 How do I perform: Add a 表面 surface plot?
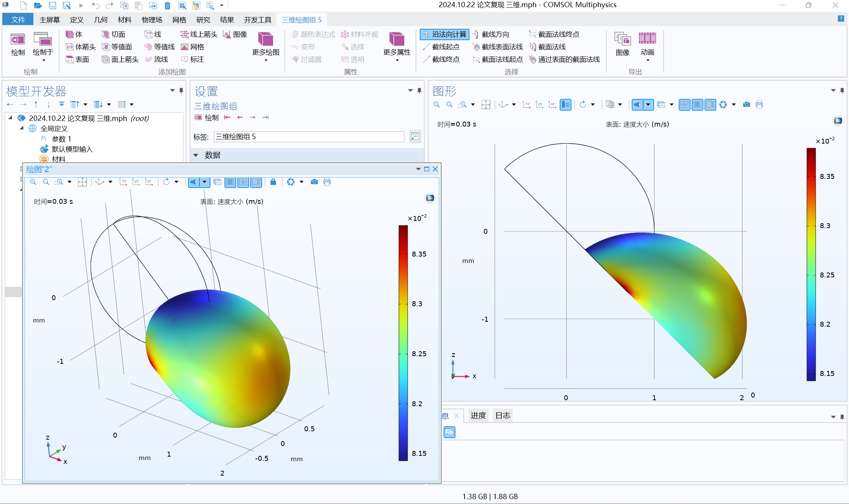click(x=77, y=59)
